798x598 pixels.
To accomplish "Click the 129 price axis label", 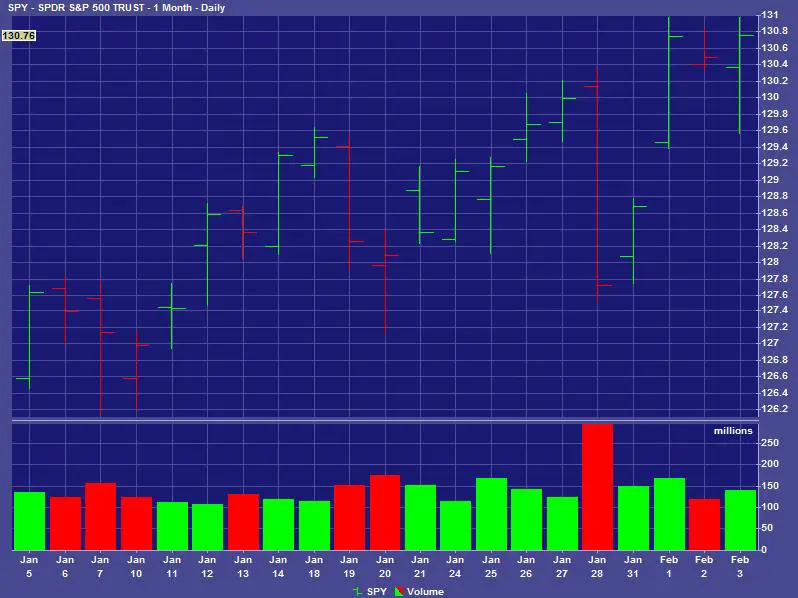I will tap(770, 179).
